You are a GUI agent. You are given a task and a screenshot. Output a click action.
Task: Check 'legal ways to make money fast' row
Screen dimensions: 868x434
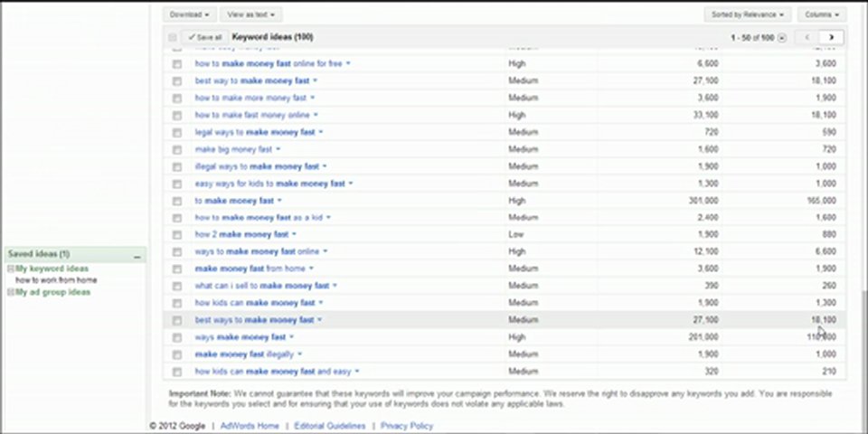pos(176,133)
